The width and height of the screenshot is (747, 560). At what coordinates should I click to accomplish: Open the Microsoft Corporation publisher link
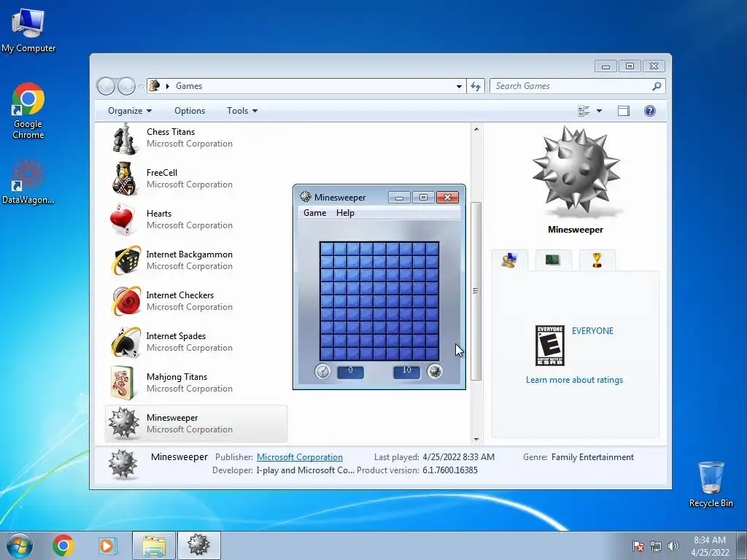point(300,457)
